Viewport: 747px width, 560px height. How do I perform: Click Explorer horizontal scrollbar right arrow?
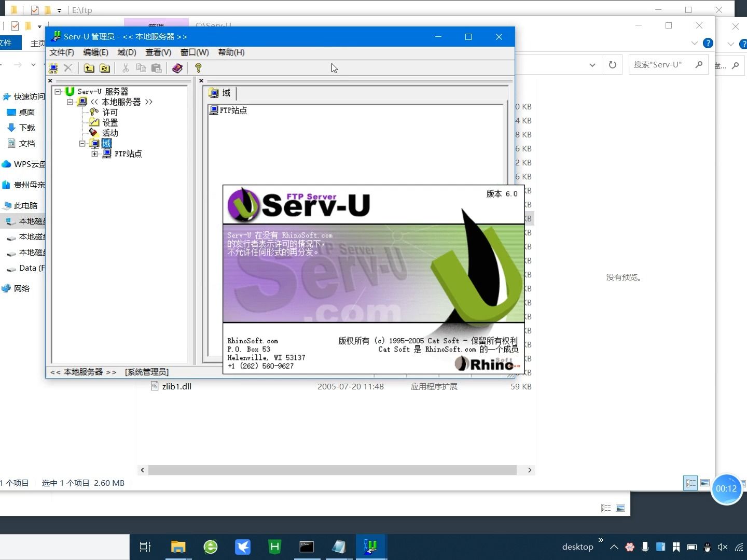pyautogui.click(x=530, y=470)
